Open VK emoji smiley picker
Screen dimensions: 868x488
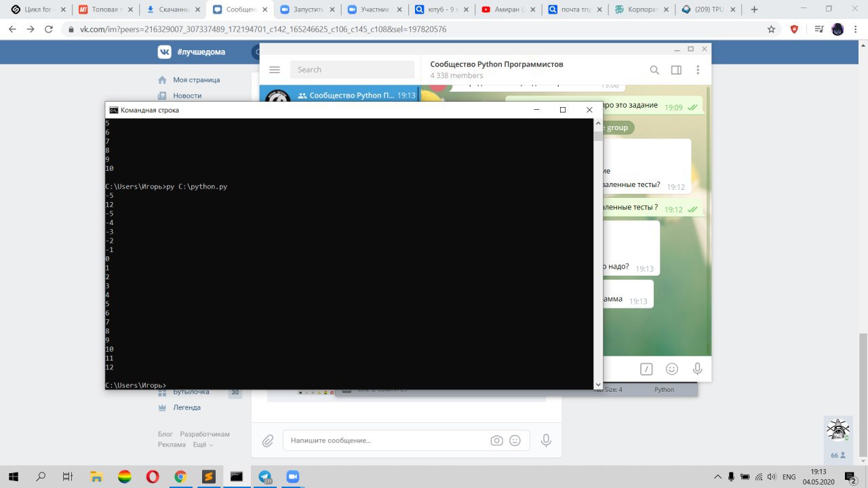point(515,441)
